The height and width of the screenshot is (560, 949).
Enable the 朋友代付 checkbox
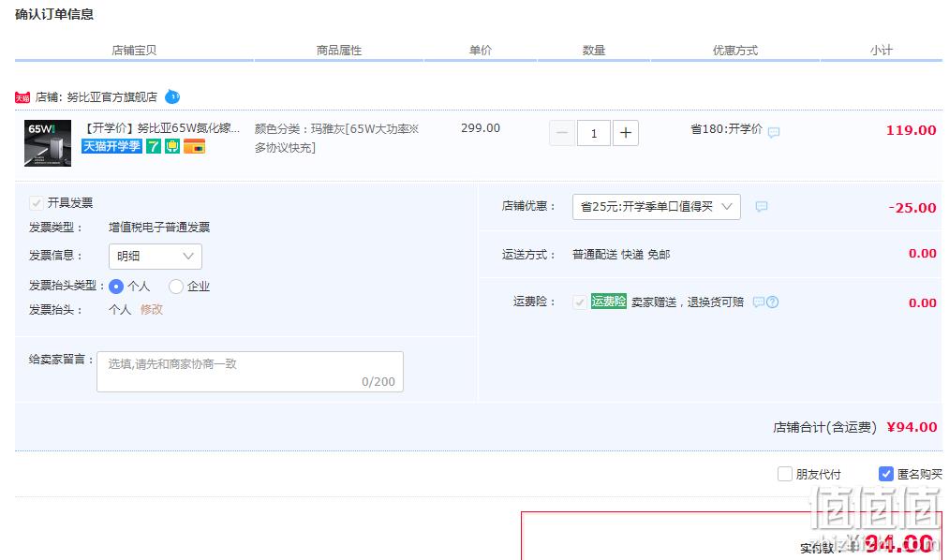coord(785,474)
